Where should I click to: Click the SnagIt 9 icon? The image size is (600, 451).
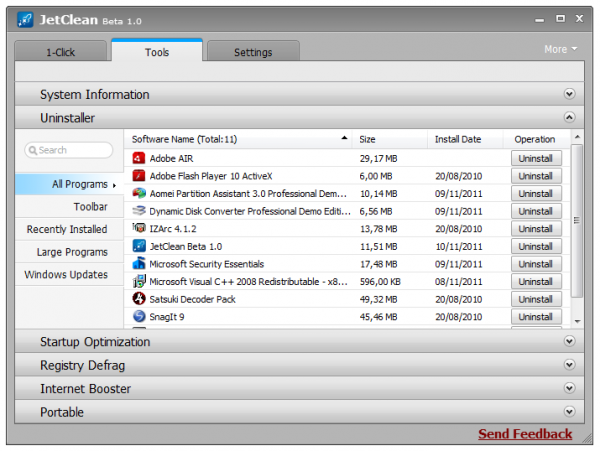139,316
